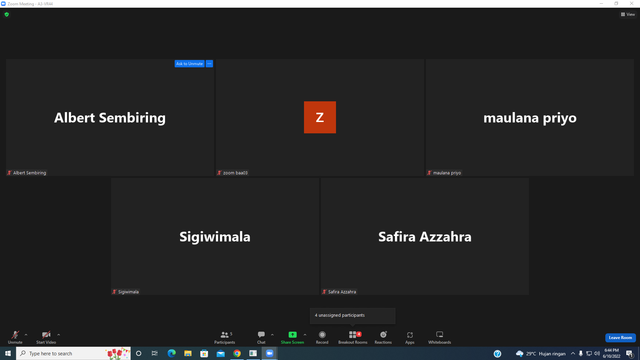The image size is (640, 360).
Task: Launch Microsoft Edge from the taskbar
Action: 171,353
